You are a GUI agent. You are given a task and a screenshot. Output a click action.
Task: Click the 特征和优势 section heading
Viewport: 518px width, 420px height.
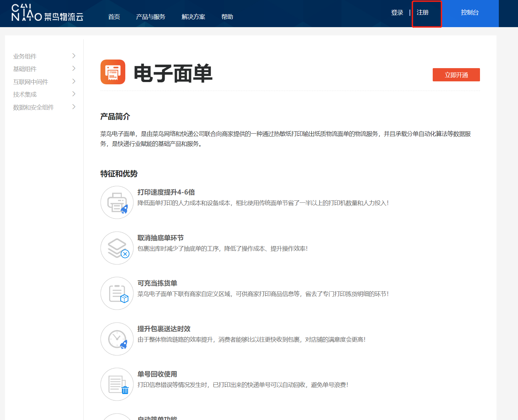click(x=119, y=174)
